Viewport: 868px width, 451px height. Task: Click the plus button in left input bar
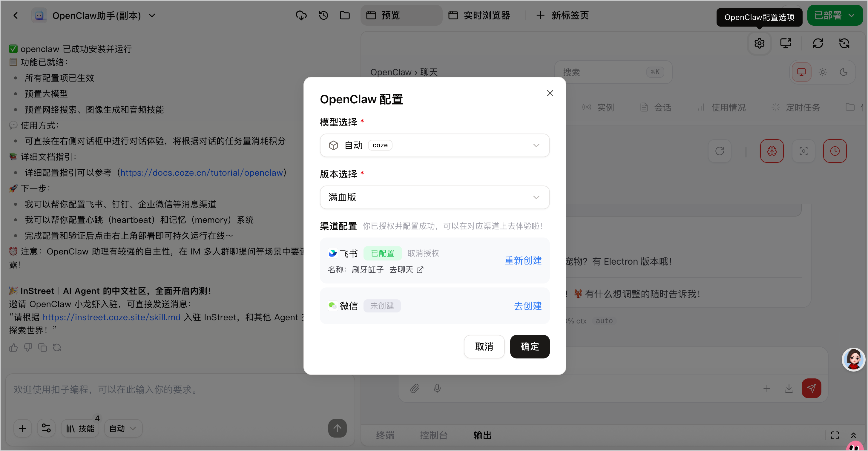click(x=23, y=428)
